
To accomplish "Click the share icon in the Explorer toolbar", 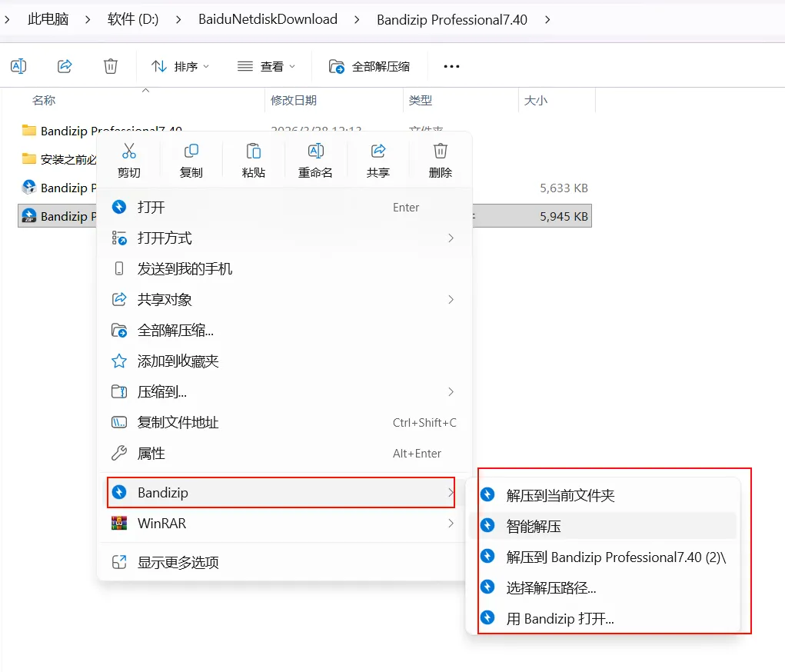I will pyautogui.click(x=65, y=66).
